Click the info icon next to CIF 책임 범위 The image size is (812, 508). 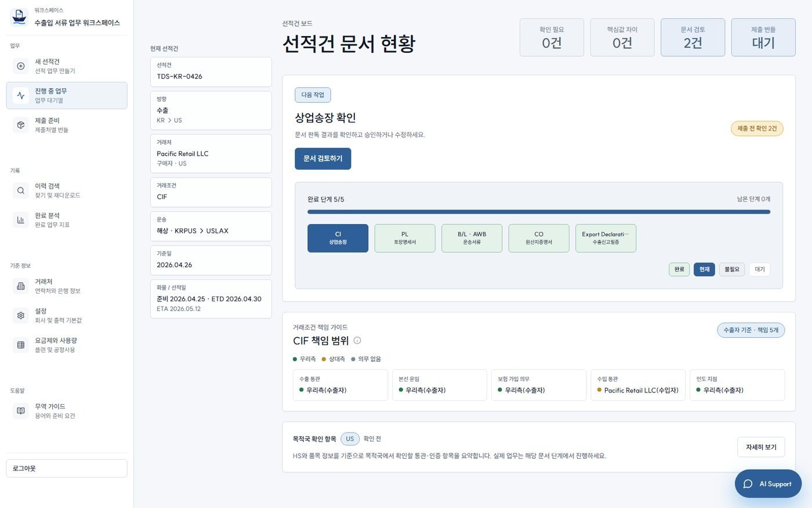(x=357, y=341)
